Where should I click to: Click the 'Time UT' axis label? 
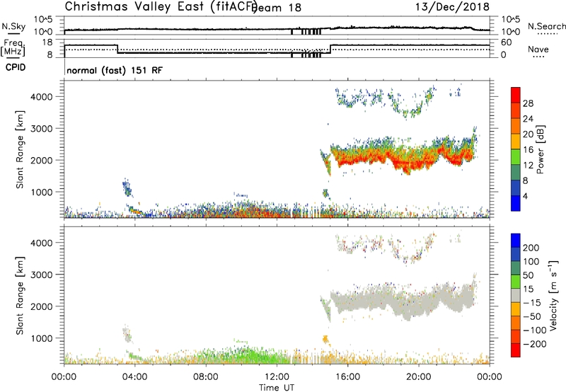(x=277, y=388)
